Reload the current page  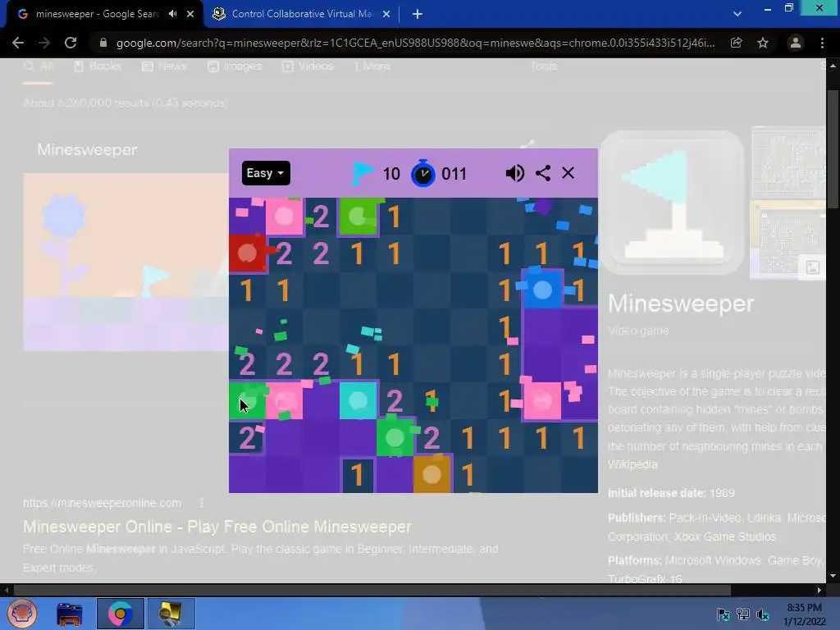71,43
